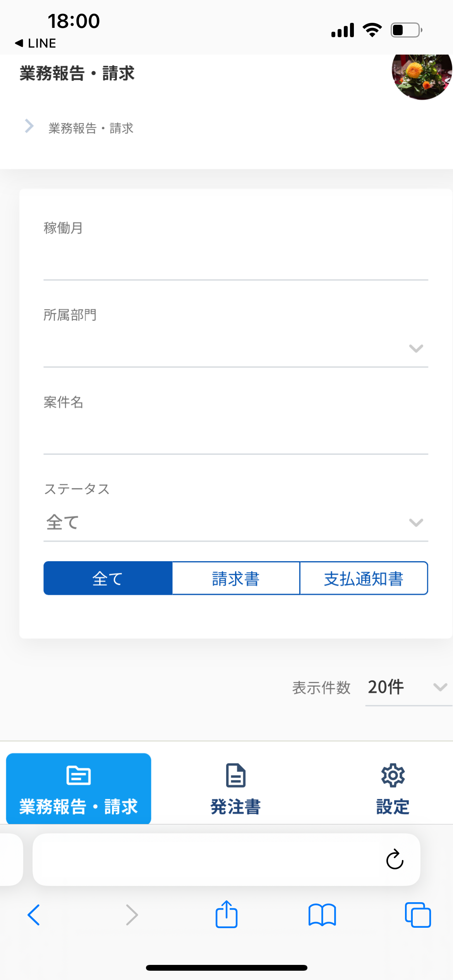This screenshot has width=453, height=980.
Task: Select the 全て segment filter
Action: coord(108,578)
